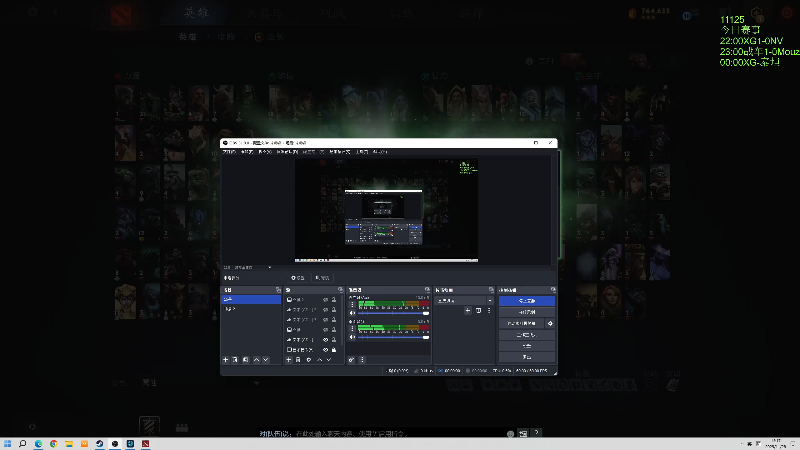Image resolution: width=800 pixels, height=450 pixels.
Task: Open taskbar search magnifier
Action: point(22,444)
